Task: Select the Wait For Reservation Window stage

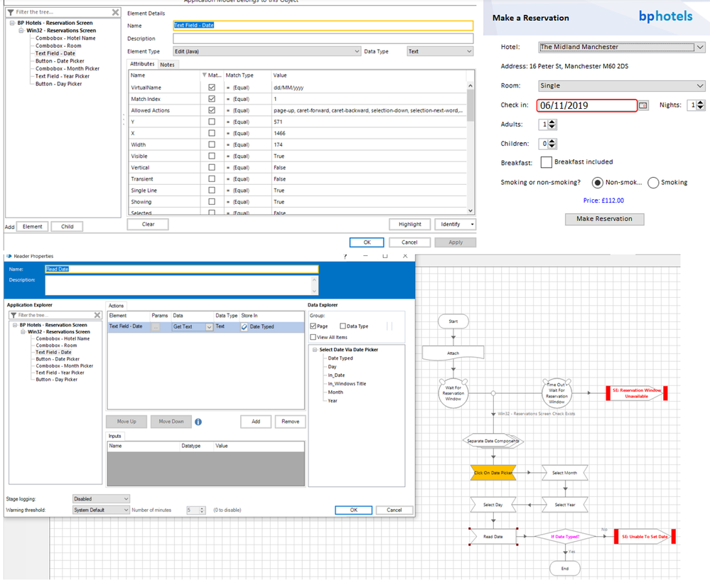Action: [453, 392]
